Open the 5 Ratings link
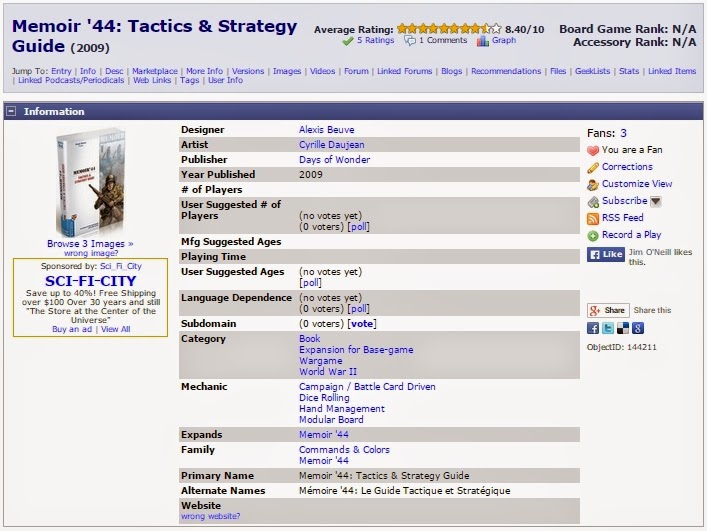Viewport: 707px width, 531px height. (376, 41)
